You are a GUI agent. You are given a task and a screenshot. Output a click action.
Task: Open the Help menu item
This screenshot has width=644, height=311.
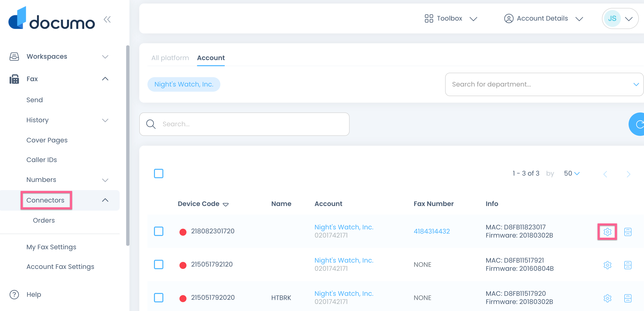point(34,294)
